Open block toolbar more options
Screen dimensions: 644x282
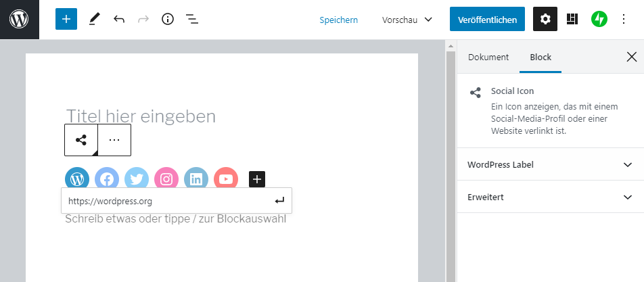tap(114, 140)
